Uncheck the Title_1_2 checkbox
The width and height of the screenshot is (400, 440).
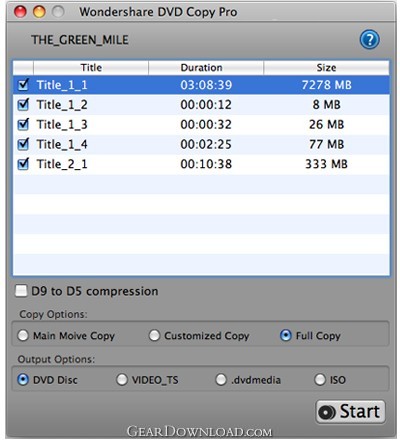(x=23, y=105)
